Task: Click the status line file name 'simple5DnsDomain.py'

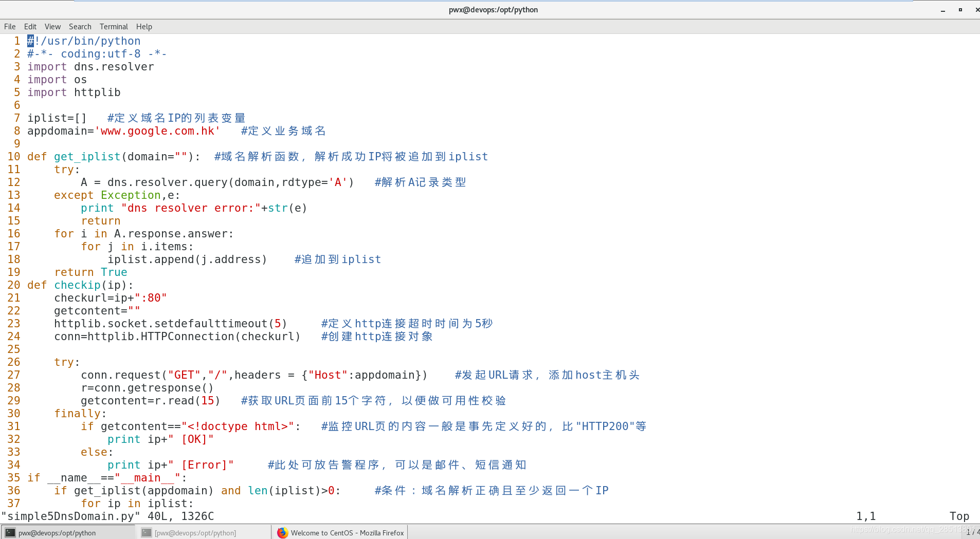Action: 70,516
